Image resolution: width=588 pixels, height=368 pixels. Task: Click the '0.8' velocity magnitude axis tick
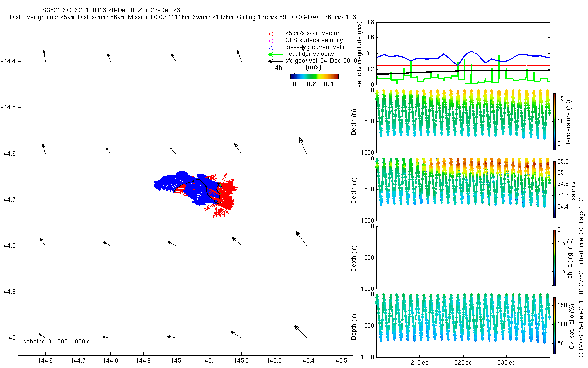pos(370,23)
